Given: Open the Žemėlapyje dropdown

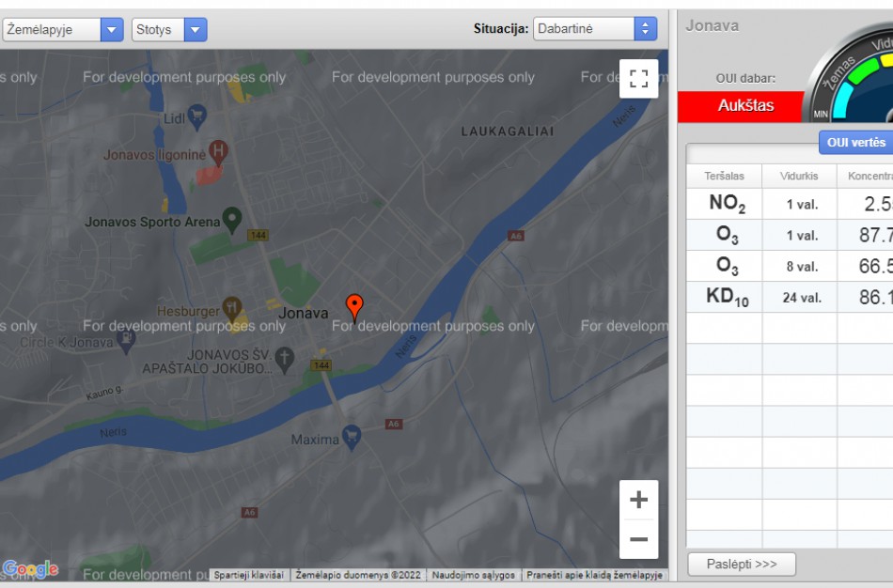Looking at the screenshot, I should tap(63, 29).
